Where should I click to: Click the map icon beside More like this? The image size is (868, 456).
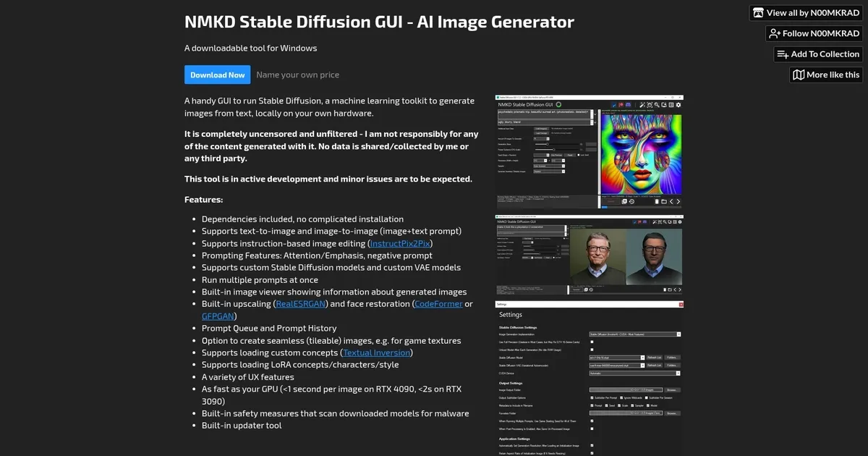pyautogui.click(x=799, y=75)
